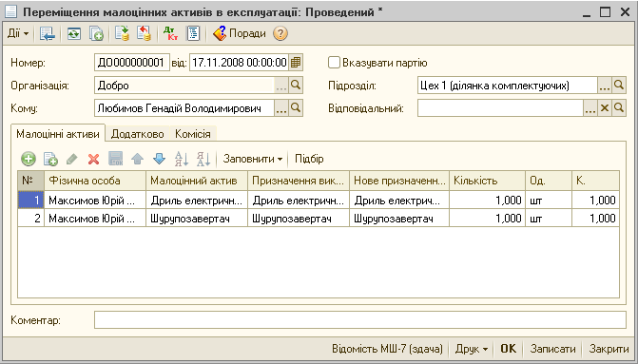Sort ascending with the A-Я icon

point(182,159)
